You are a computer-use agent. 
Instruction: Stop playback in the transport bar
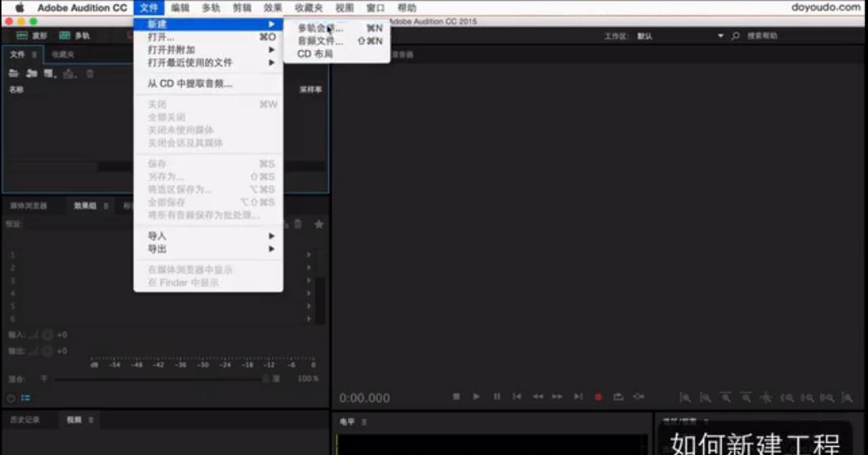(x=456, y=396)
